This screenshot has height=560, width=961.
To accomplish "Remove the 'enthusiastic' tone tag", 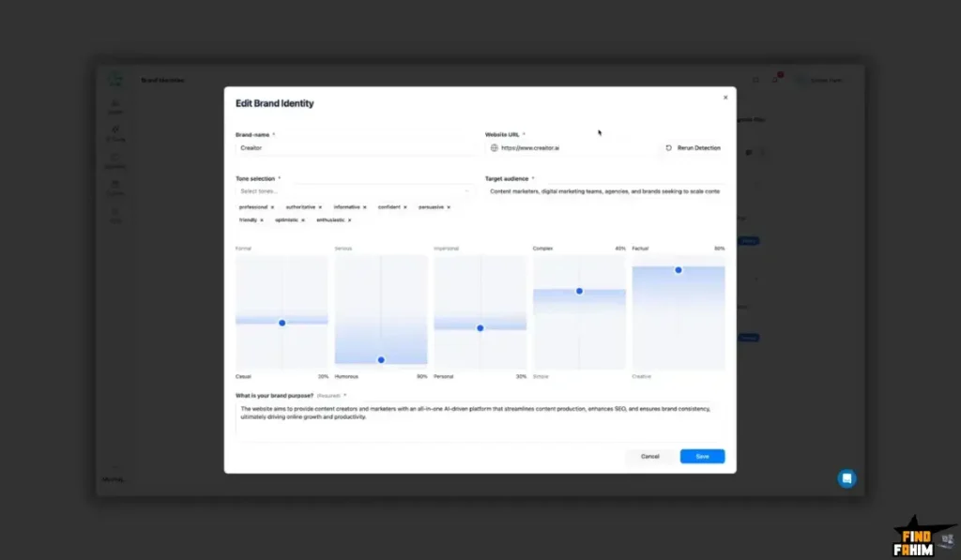I will pyautogui.click(x=348, y=219).
